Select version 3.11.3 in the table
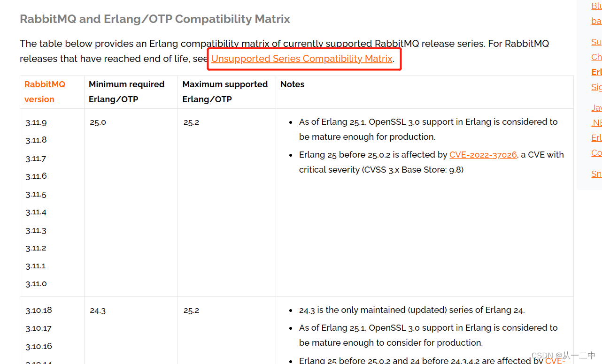602x364 pixels. click(36, 230)
